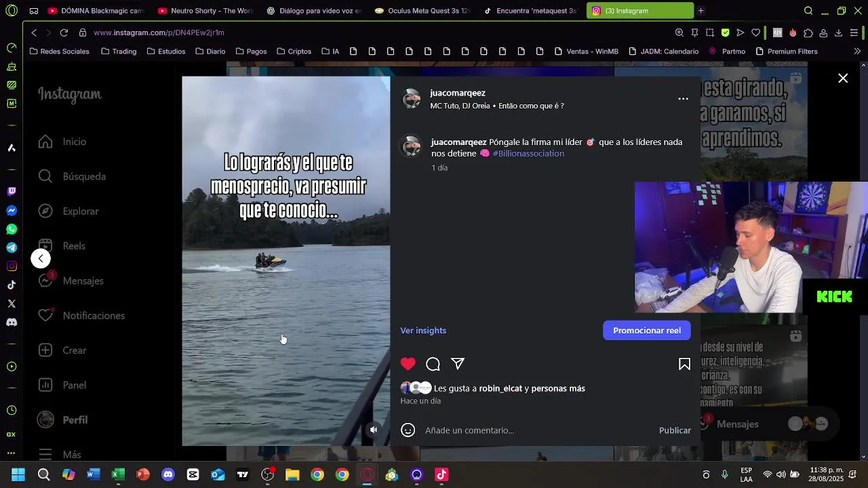Open Criptos bookmarks folder

(x=294, y=52)
